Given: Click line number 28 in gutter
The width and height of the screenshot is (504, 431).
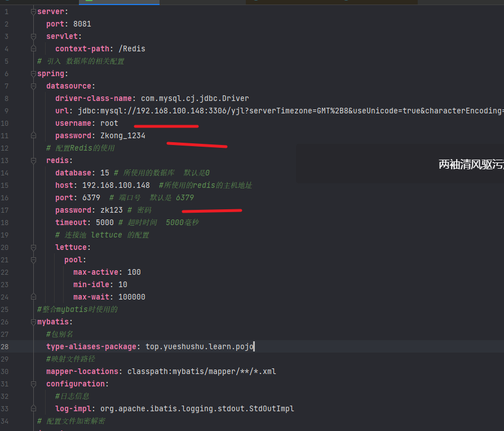Looking at the screenshot, I should (x=5, y=346).
